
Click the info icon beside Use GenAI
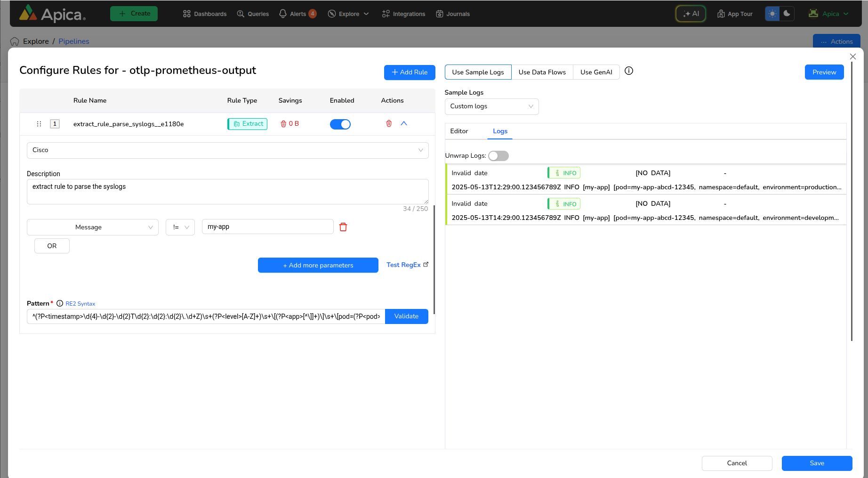click(x=629, y=71)
